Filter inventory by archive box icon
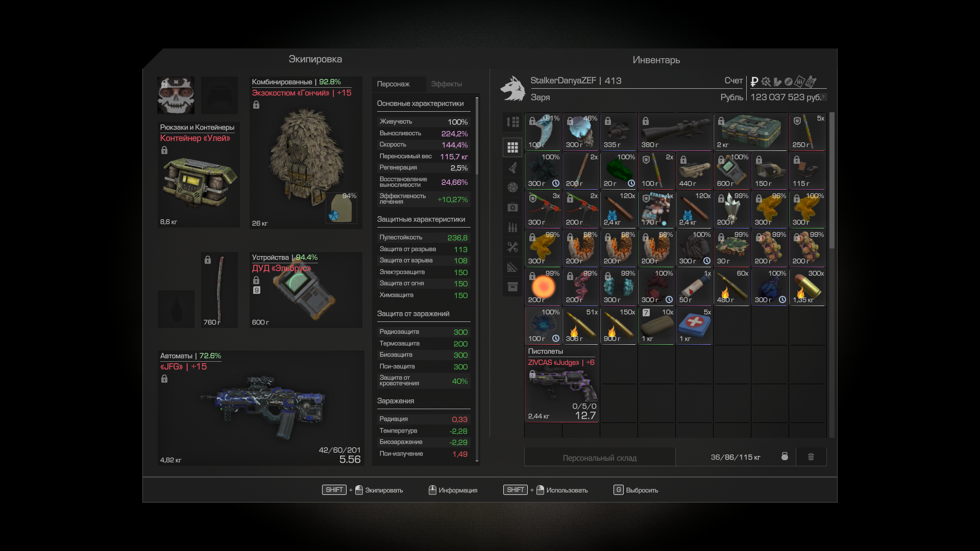This screenshot has height=551, width=980. pos(512,287)
